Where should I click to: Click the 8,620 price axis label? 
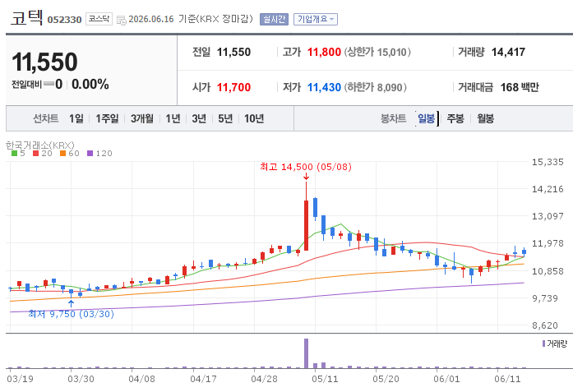click(x=545, y=325)
